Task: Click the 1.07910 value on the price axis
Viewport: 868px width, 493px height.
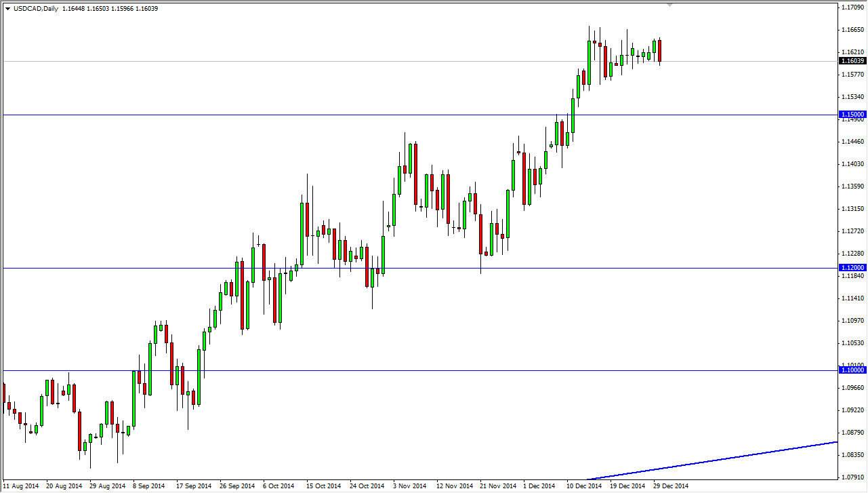Action: [852, 478]
